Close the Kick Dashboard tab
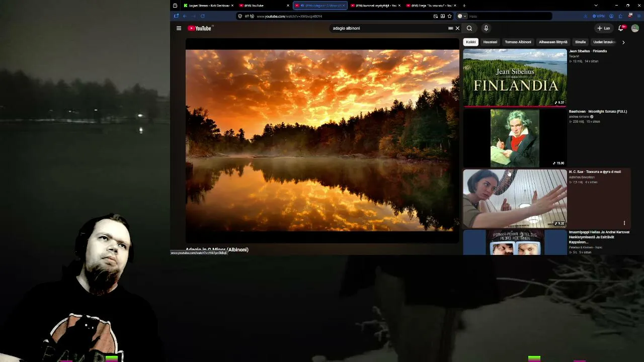Screen dimensions: 644x362 pyautogui.click(x=232, y=6)
